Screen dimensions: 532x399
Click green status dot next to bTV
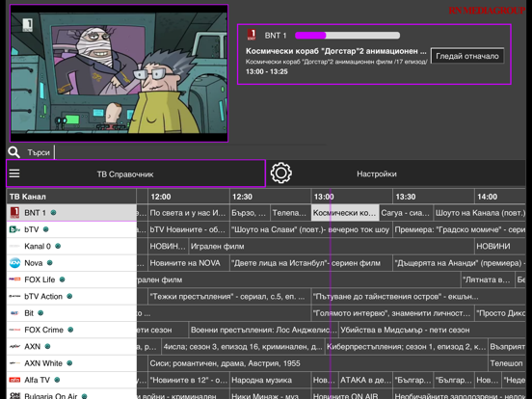[46, 229]
